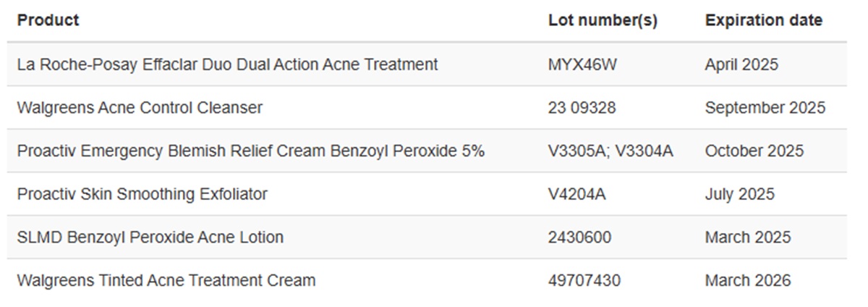The height and width of the screenshot is (307, 868).
Task: Select Walgreens Tinted Acne Treatment Cream
Action: [166, 280]
